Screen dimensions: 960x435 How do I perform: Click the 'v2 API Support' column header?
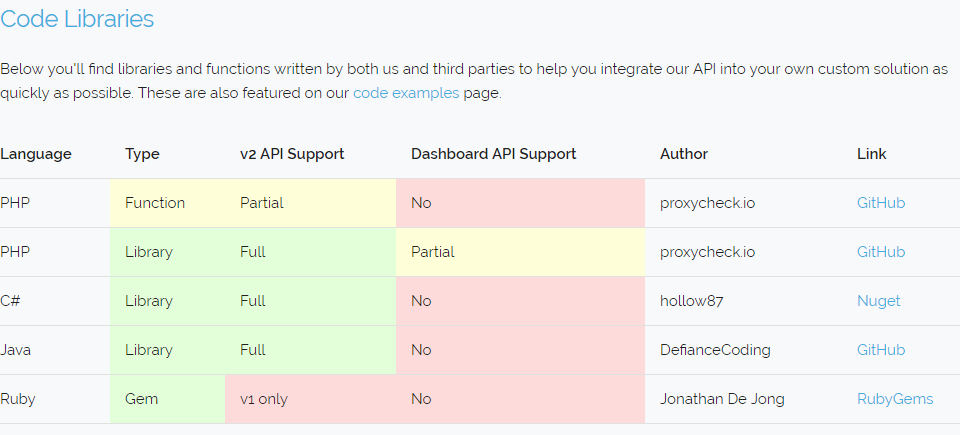(x=292, y=154)
